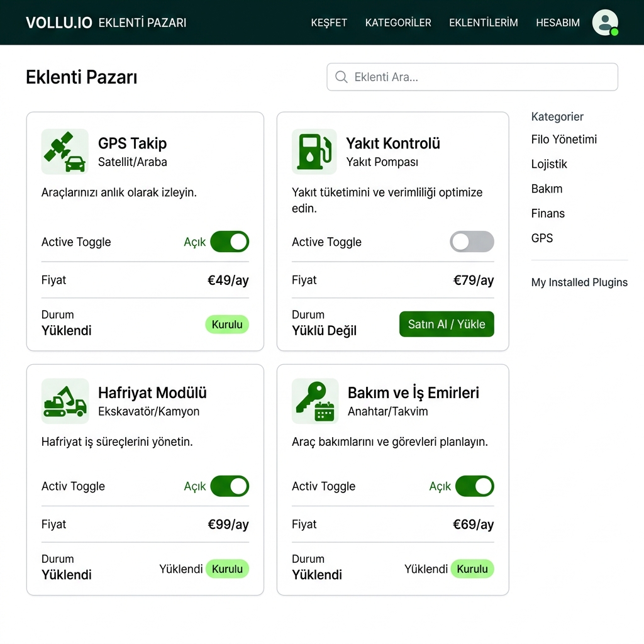
Task: Disable the Hafriyat Modülü toggle
Action: pos(230,486)
